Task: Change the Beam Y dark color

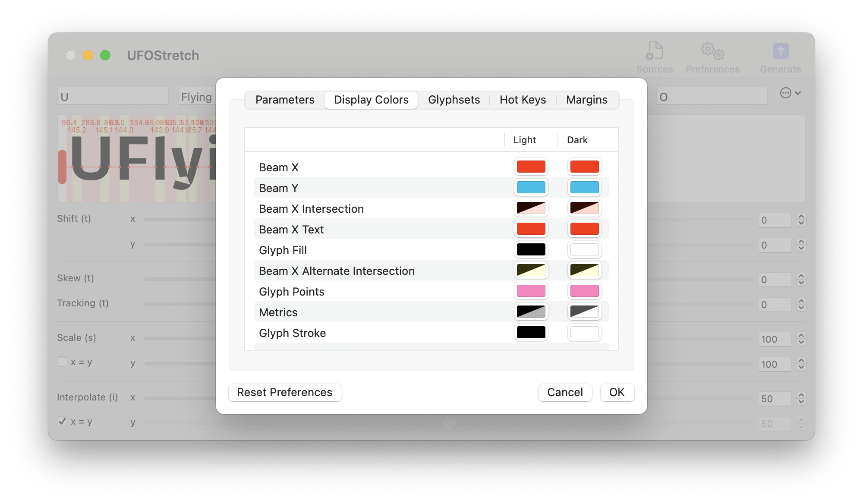Action: (585, 187)
